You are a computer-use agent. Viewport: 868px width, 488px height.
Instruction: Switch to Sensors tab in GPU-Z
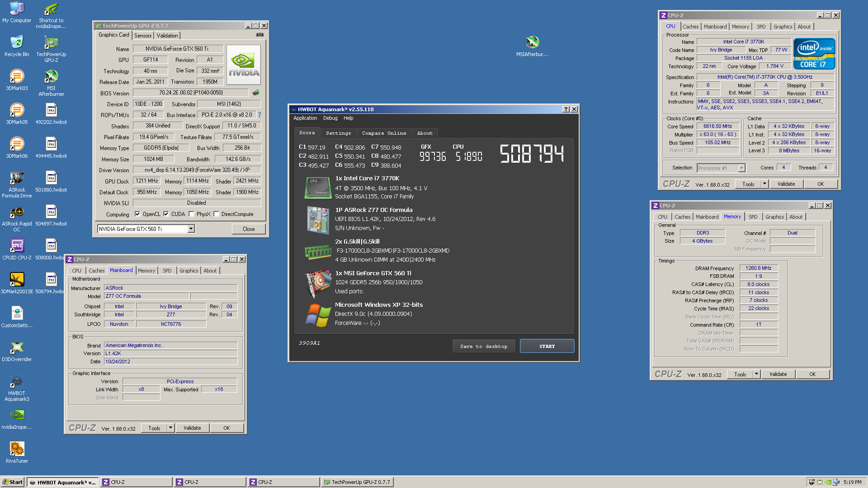click(x=143, y=36)
